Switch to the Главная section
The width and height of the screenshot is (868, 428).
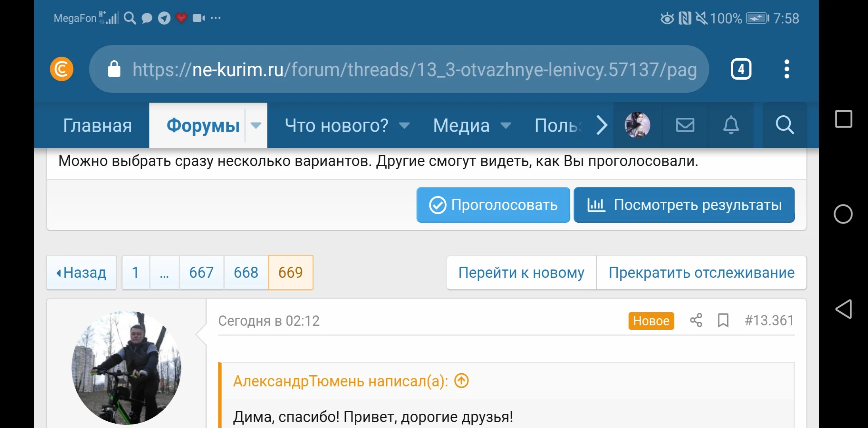[97, 125]
